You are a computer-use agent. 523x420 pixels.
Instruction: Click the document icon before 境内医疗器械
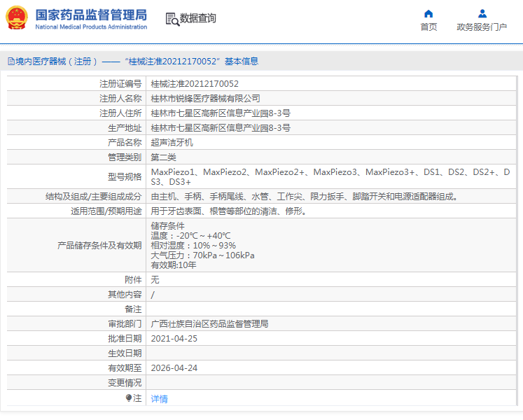pos(11,62)
